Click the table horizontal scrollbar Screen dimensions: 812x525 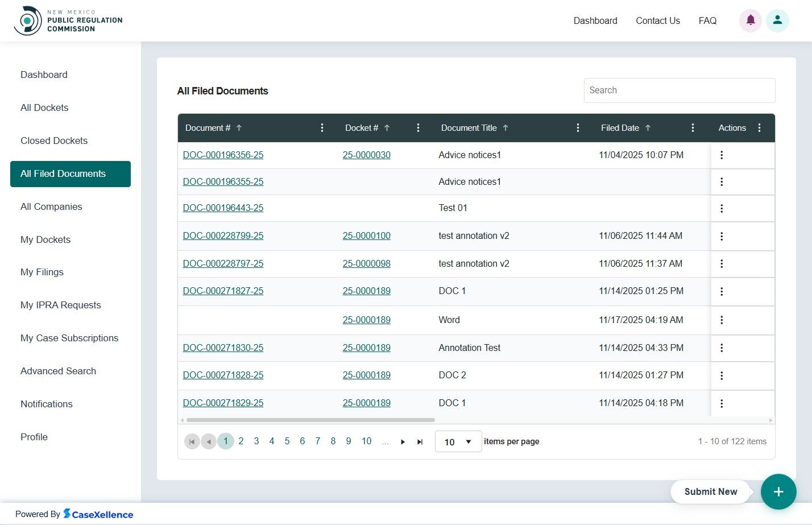click(310, 420)
